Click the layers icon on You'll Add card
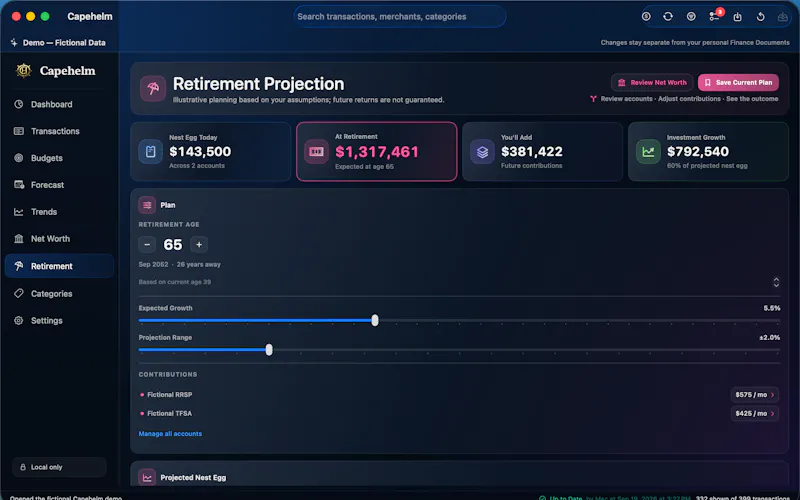 tap(482, 152)
